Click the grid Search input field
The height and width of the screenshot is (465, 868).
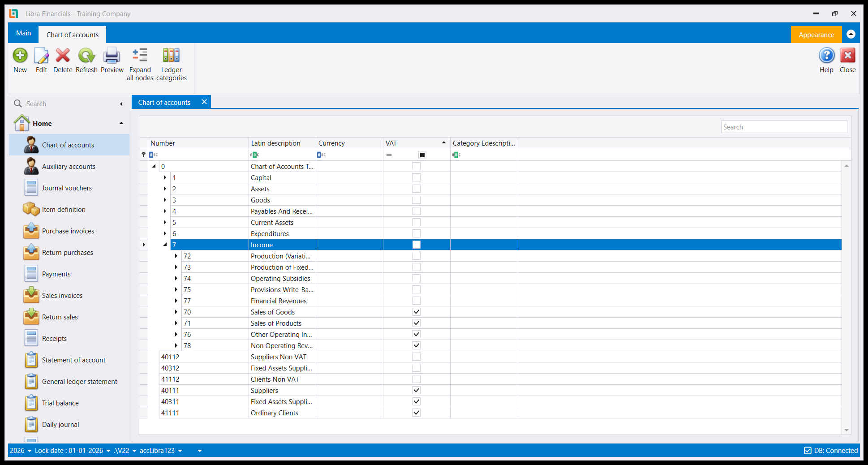(x=784, y=127)
